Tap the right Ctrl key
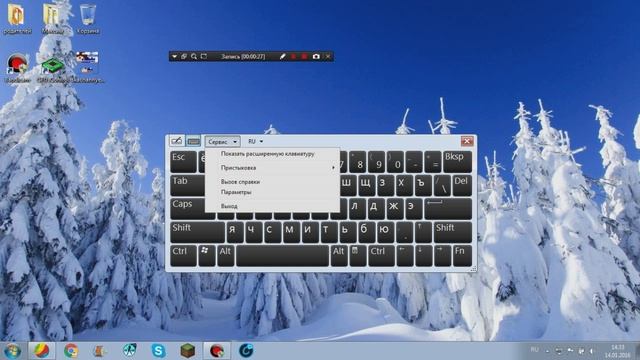 click(381, 256)
